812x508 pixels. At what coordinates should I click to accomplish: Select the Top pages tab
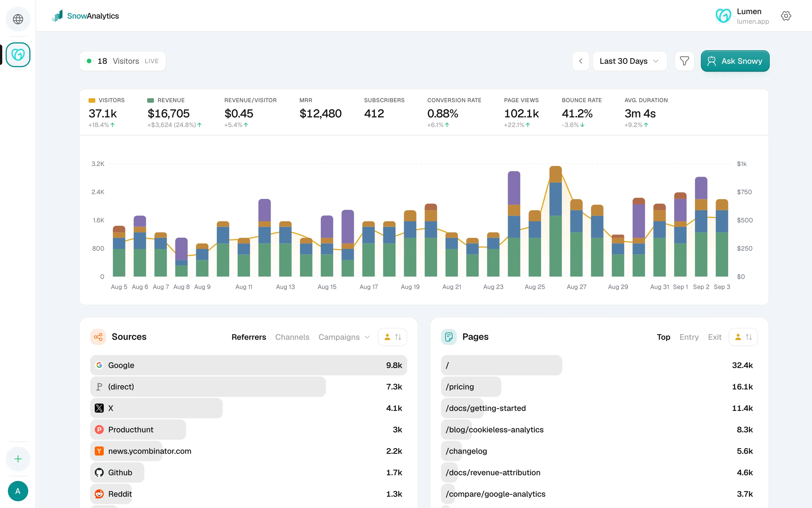(663, 337)
